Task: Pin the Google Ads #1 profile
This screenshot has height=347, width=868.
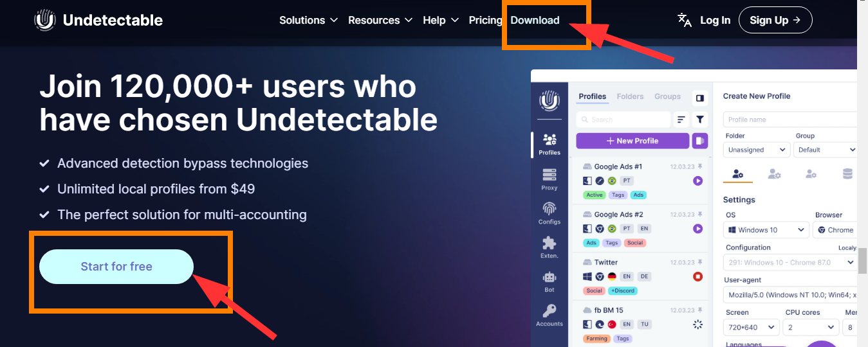Action: tap(700, 166)
